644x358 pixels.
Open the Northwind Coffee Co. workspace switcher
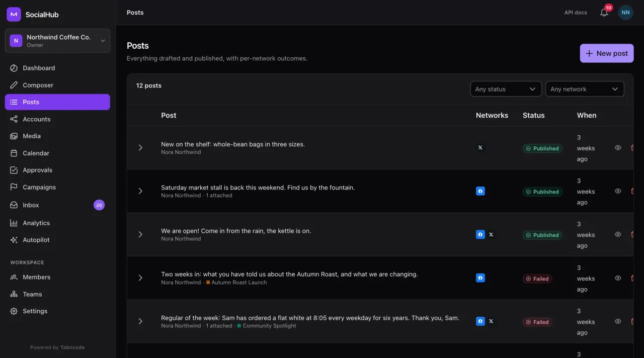pos(57,41)
